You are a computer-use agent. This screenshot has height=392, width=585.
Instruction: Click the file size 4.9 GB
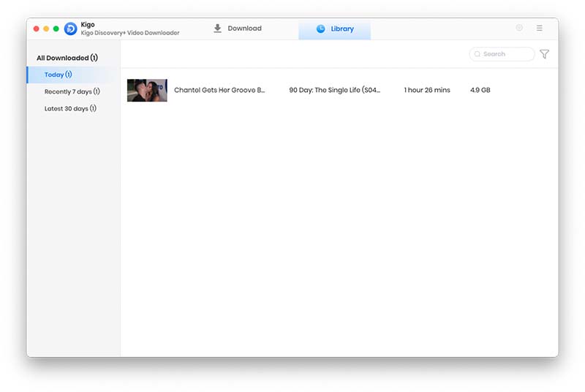click(480, 90)
